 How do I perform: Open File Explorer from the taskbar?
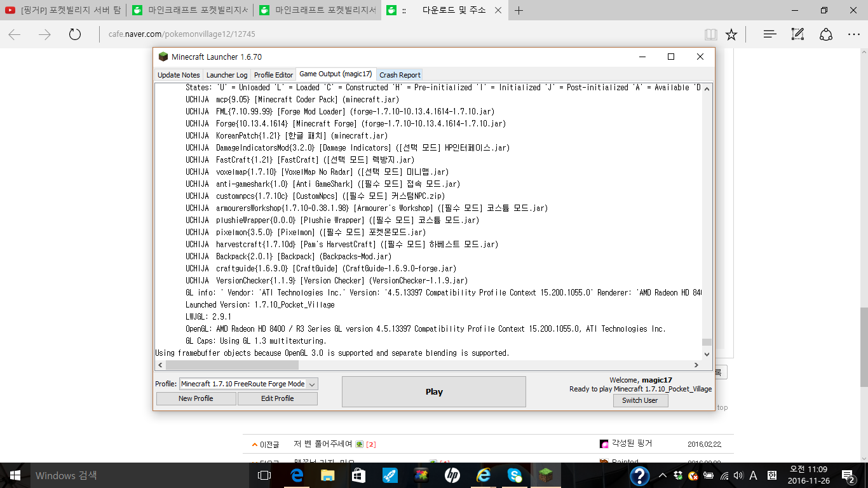[x=327, y=475]
